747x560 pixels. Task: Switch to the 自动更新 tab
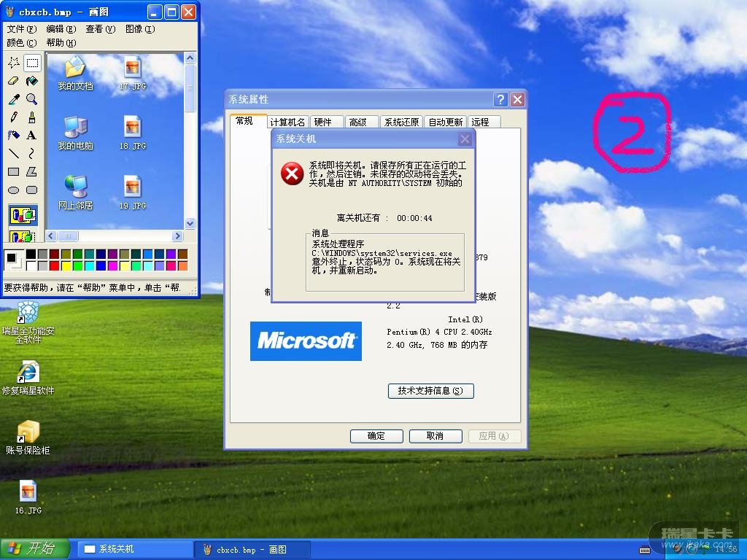(446, 122)
